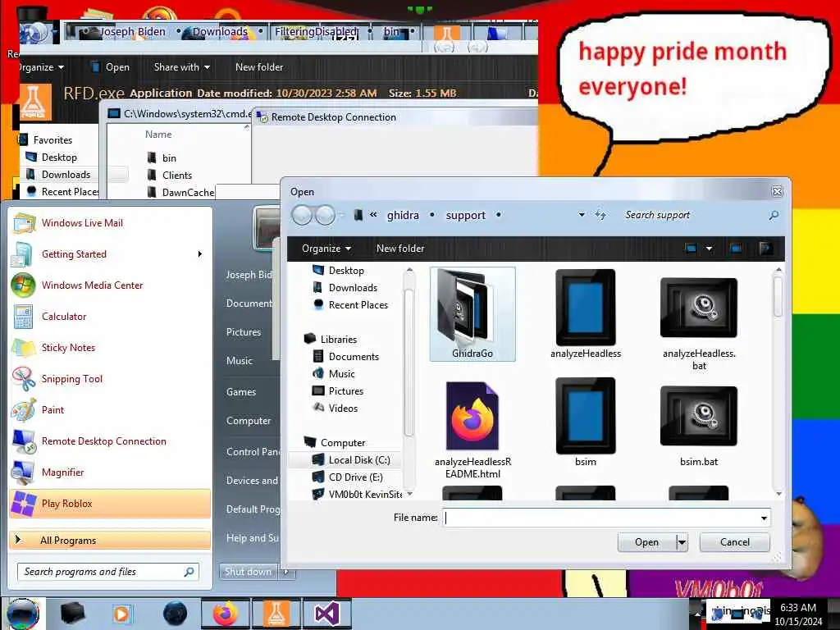The image size is (840, 630).
Task: Click the dark globe taskbar icon
Action: [x=175, y=614]
